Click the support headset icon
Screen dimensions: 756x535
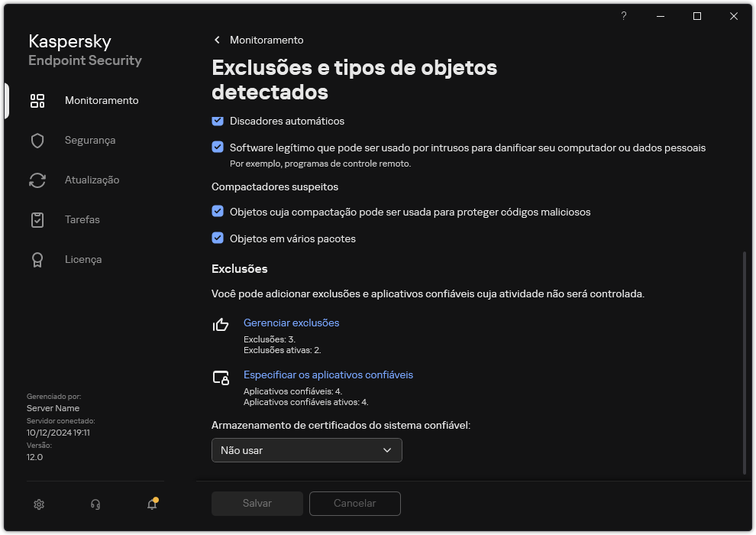[x=95, y=504]
